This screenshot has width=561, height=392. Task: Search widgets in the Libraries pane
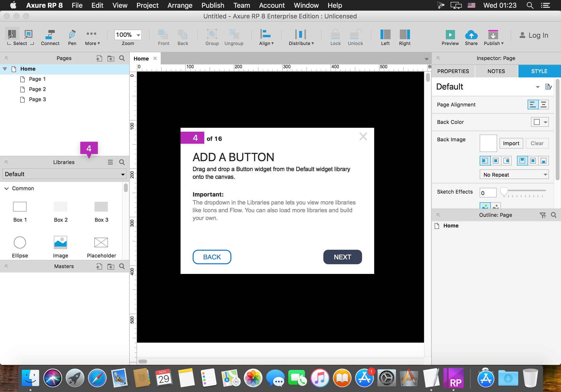(122, 162)
